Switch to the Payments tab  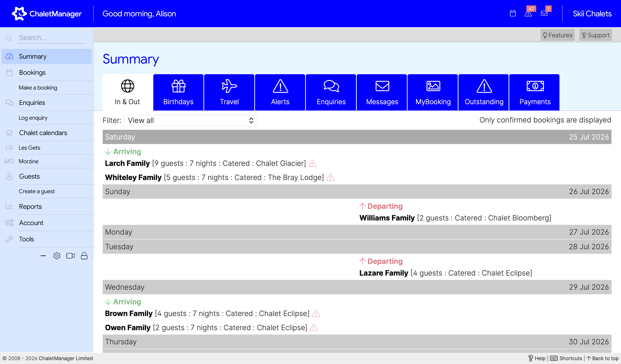pyautogui.click(x=535, y=92)
